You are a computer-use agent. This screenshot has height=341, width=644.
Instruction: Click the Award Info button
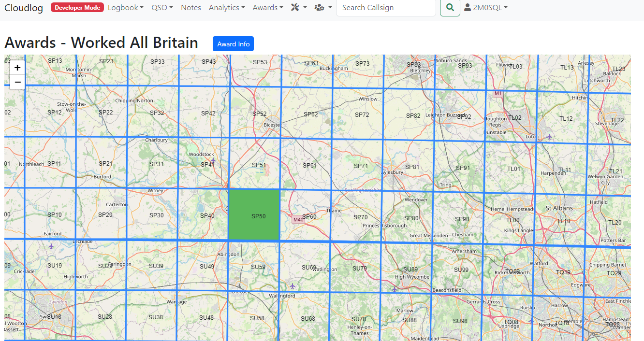click(x=233, y=44)
